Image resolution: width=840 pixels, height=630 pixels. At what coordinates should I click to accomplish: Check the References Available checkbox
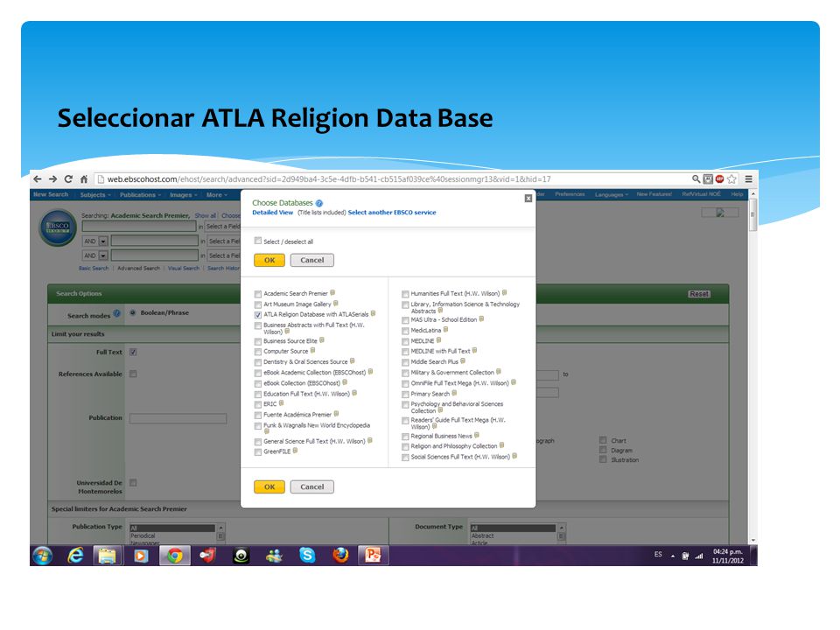pyautogui.click(x=133, y=374)
